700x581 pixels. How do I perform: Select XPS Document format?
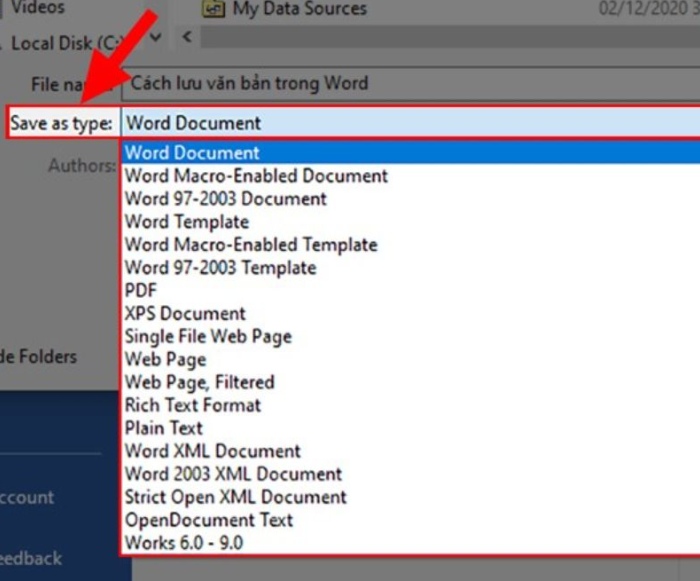click(412, 313)
